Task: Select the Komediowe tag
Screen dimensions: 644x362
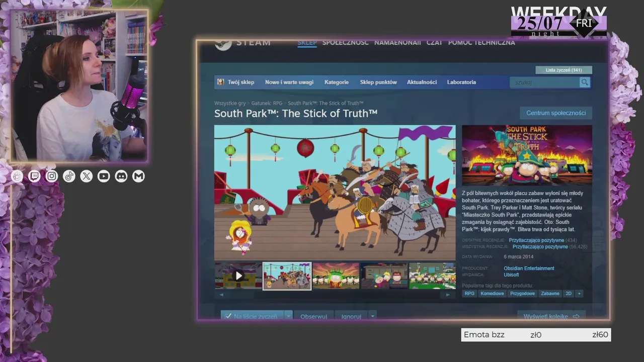Action: 492,294
